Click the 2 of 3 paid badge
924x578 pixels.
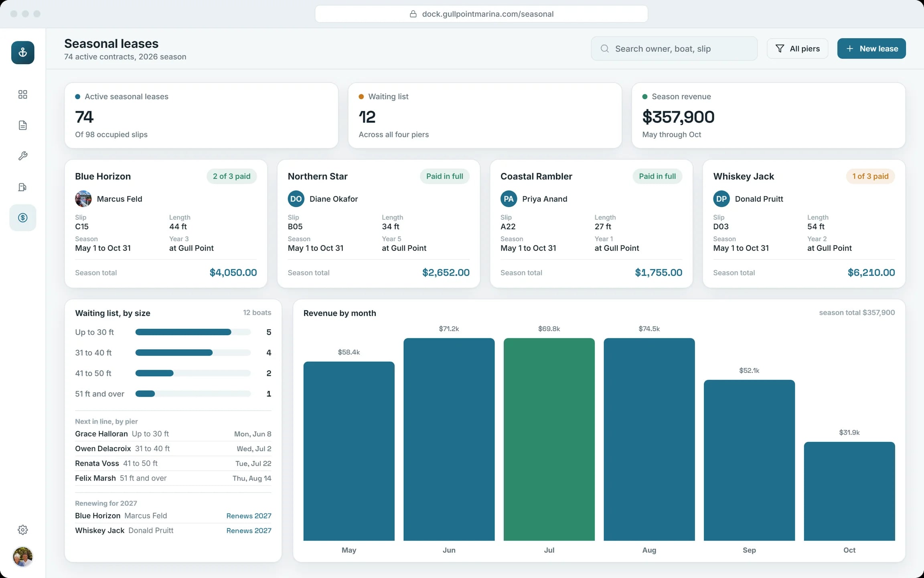[x=231, y=176]
